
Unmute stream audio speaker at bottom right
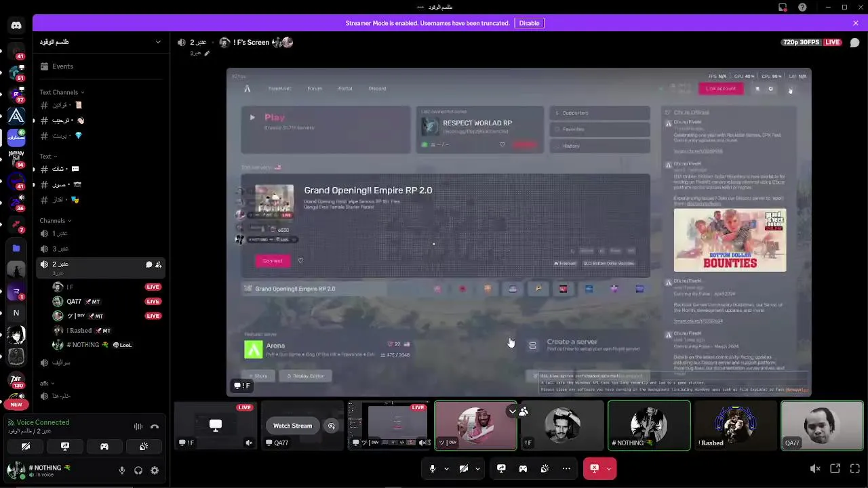(815, 468)
